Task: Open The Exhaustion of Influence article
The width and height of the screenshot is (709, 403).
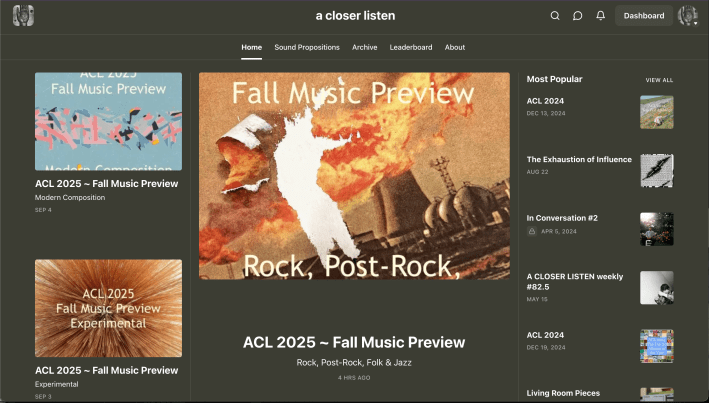Action: click(x=579, y=159)
